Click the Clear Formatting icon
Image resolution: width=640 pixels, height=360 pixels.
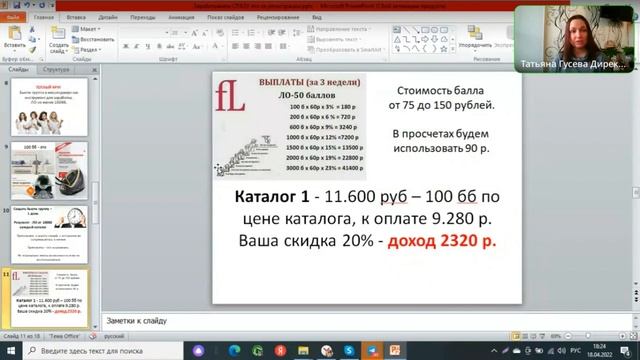coord(220,33)
